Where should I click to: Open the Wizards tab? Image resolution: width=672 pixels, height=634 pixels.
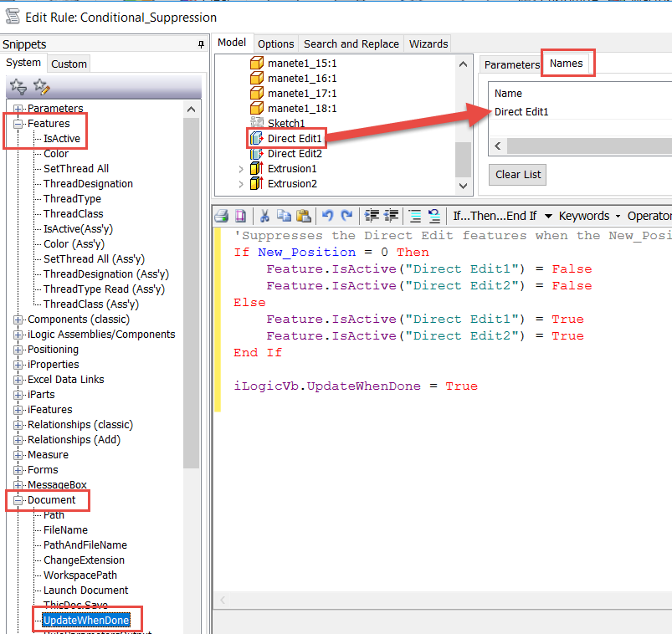[x=428, y=44]
